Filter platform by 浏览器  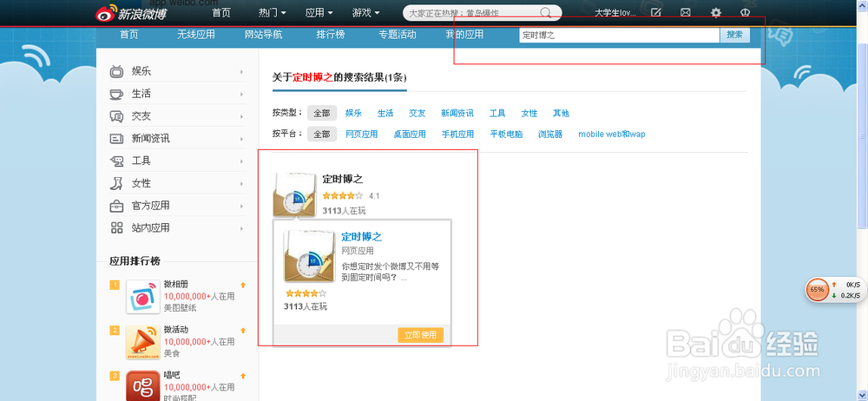(550, 134)
